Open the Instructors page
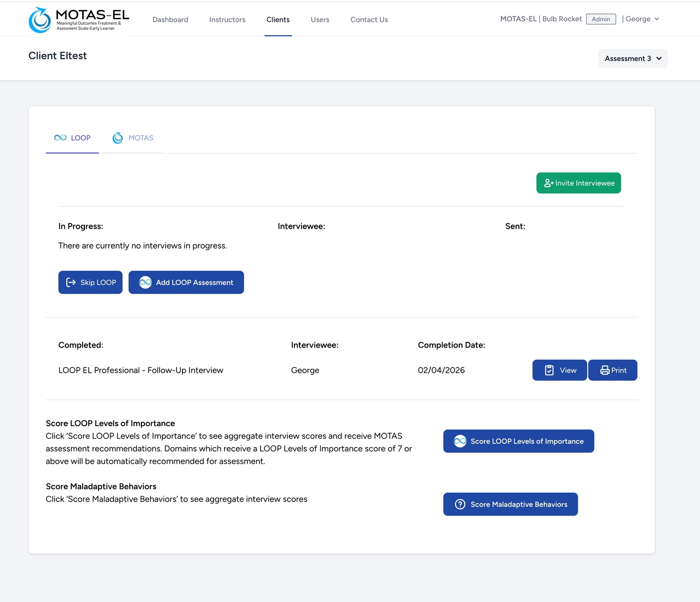This screenshot has width=700, height=602. click(x=227, y=20)
